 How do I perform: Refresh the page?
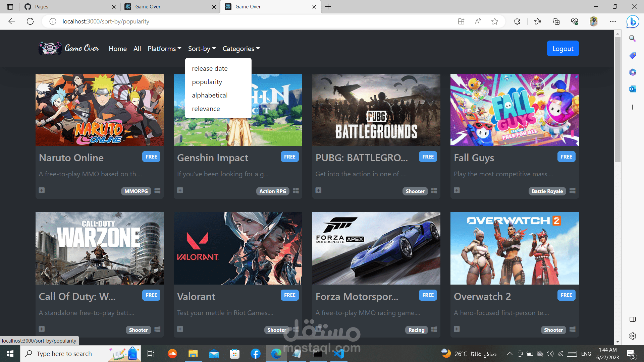tap(30, 21)
